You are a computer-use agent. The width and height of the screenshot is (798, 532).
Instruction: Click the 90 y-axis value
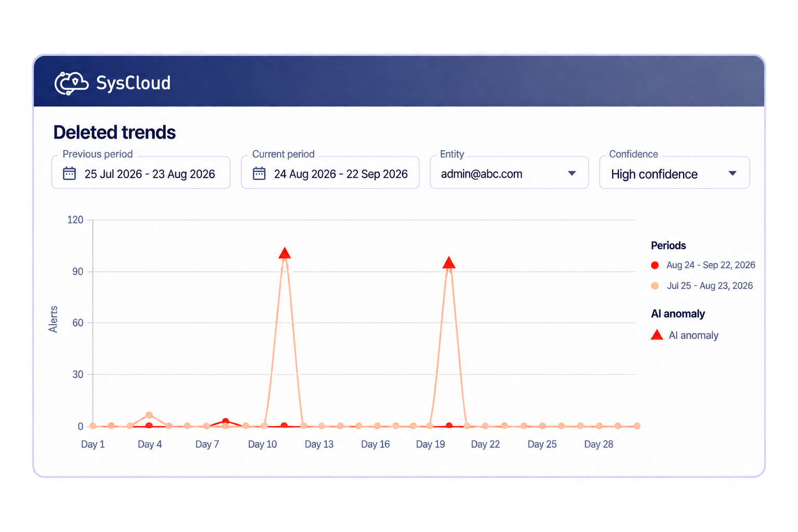[78, 272]
